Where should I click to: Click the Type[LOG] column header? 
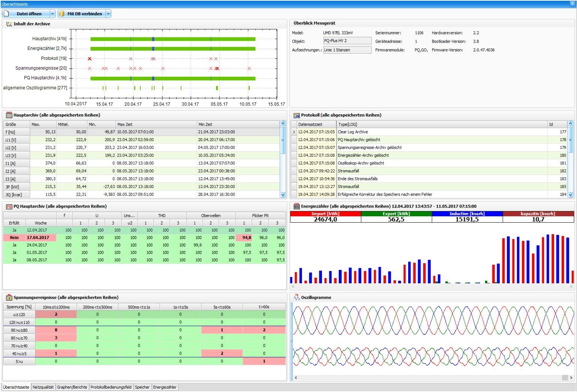[x=442, y=124]
